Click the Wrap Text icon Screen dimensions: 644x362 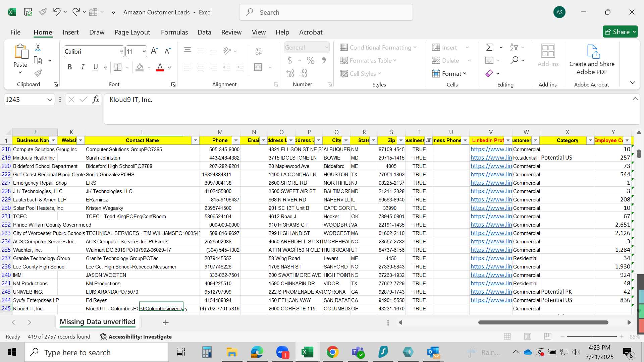pos(259,51)
